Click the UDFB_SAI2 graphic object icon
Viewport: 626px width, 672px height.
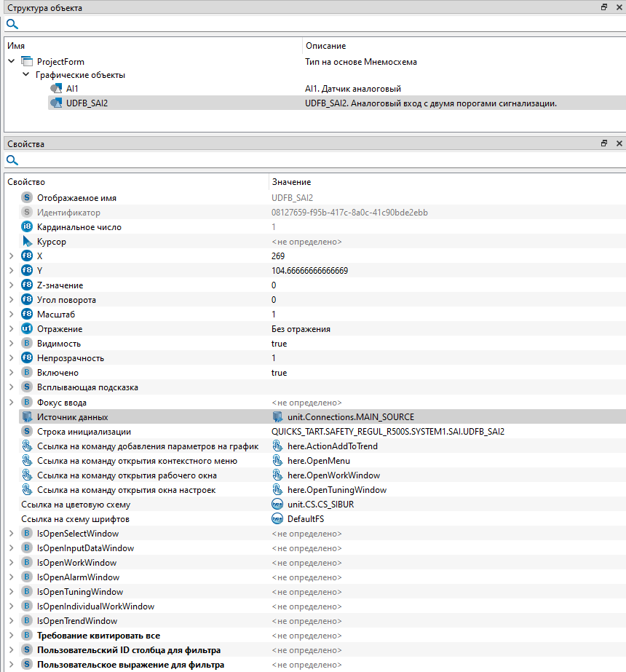pos(56,103)
